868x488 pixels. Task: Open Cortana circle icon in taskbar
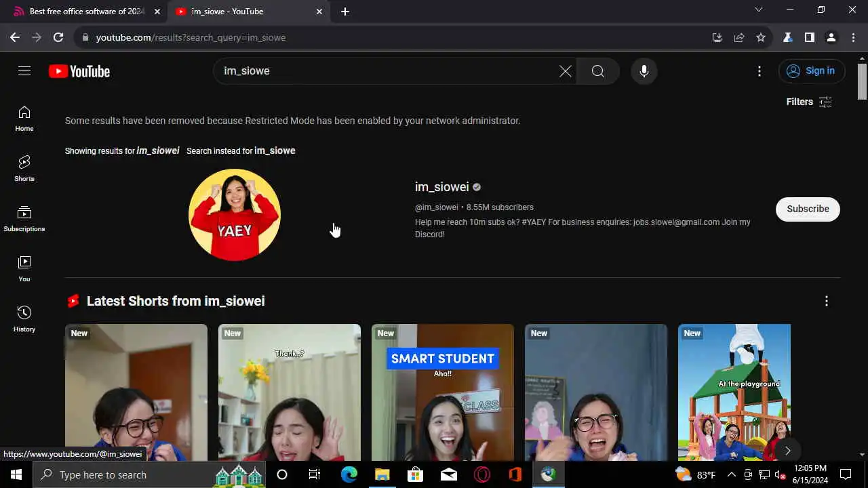(x=282, y=474)
